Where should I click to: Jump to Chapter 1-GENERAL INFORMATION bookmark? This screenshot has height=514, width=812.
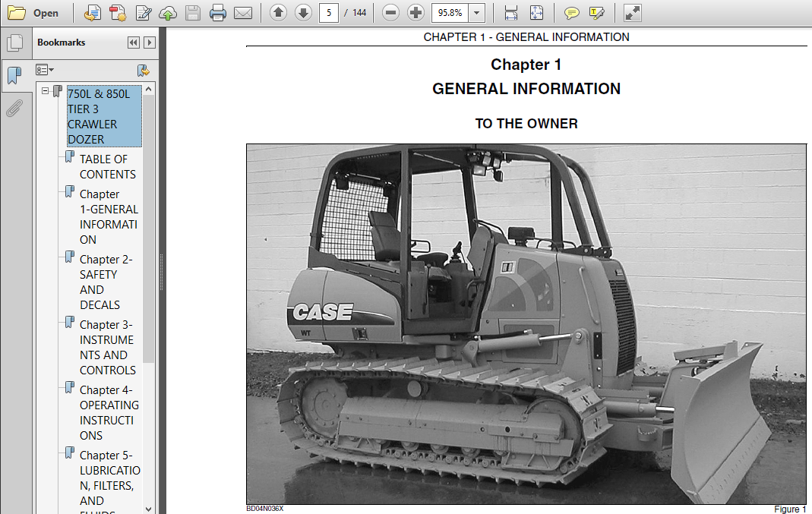[x=109, y=217]
